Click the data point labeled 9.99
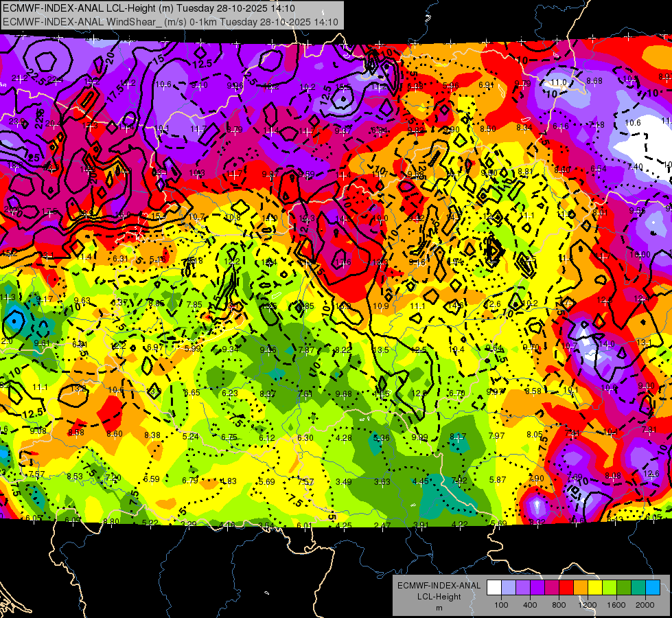The image size is (672, 618). [x=419, y=437]
